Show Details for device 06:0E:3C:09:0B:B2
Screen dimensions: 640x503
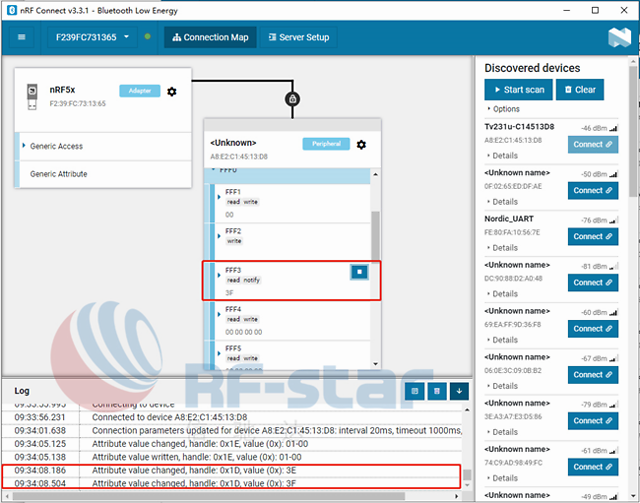[502, 386]
